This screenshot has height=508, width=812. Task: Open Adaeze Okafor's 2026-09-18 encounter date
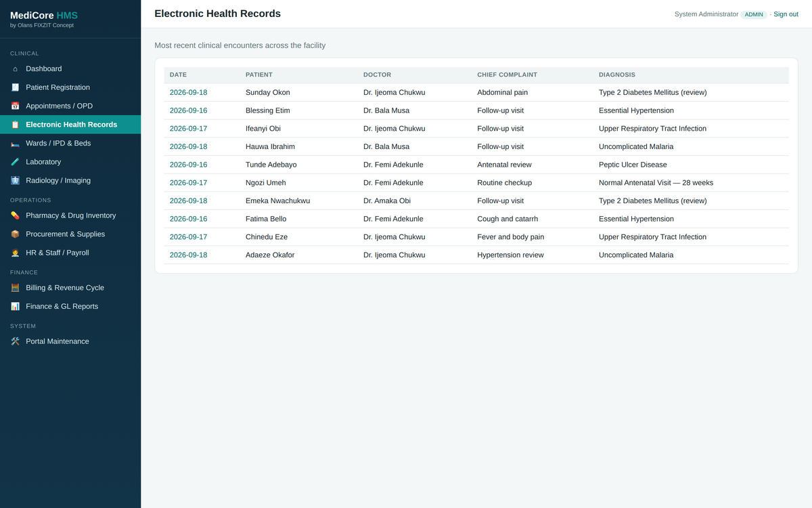188,255
